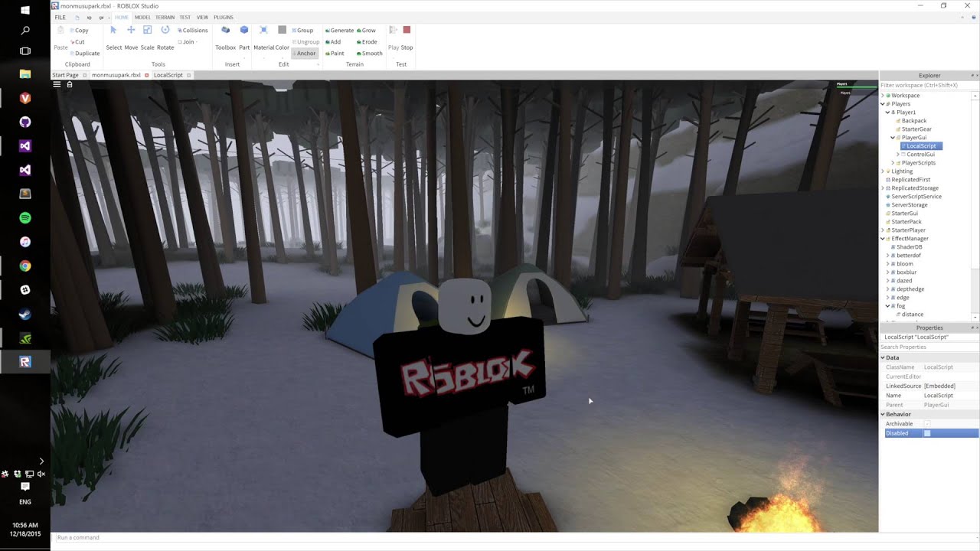The height and width of the screenshot is (551, 980).
Task: Switch to the TERRAIN ribbon tab
Action: tap(165, 17)
